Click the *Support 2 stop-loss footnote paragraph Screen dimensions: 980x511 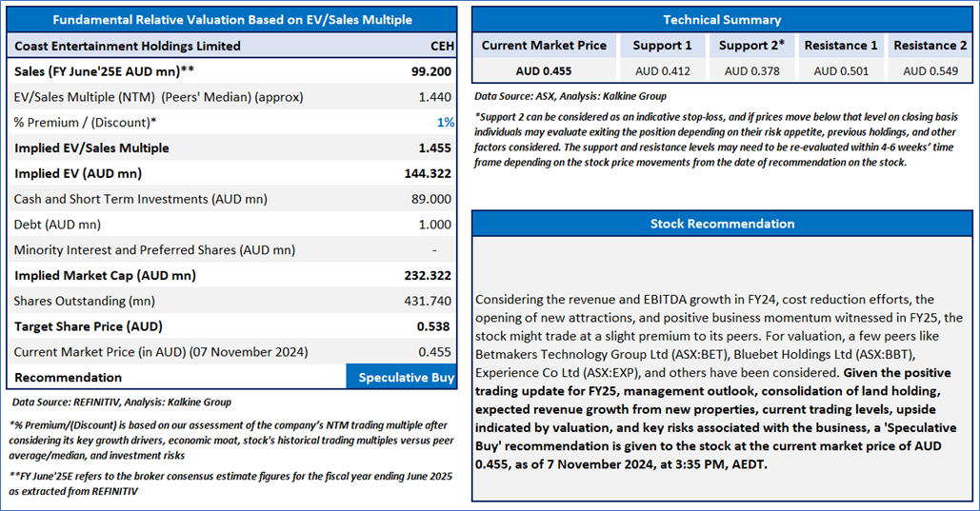point(716,139)
